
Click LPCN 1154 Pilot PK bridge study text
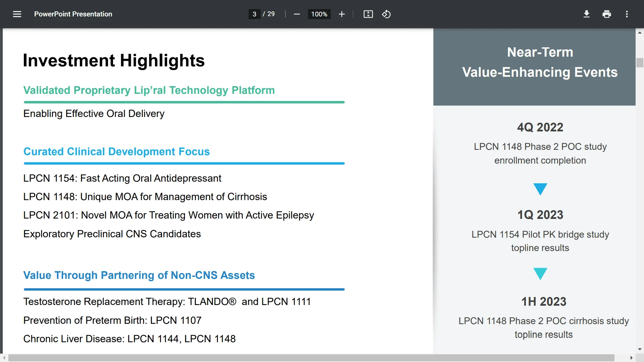point(540,241)
